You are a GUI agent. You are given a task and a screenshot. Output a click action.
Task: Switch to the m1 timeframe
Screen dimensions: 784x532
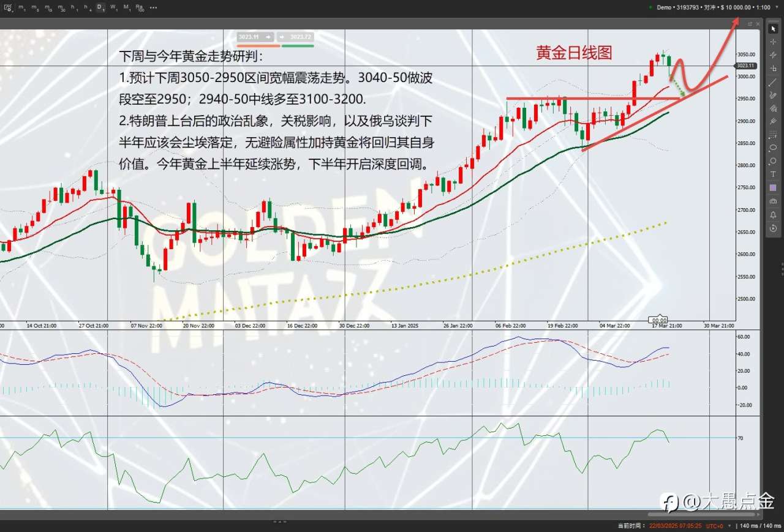pyautogui.click(x=21, y=7)
